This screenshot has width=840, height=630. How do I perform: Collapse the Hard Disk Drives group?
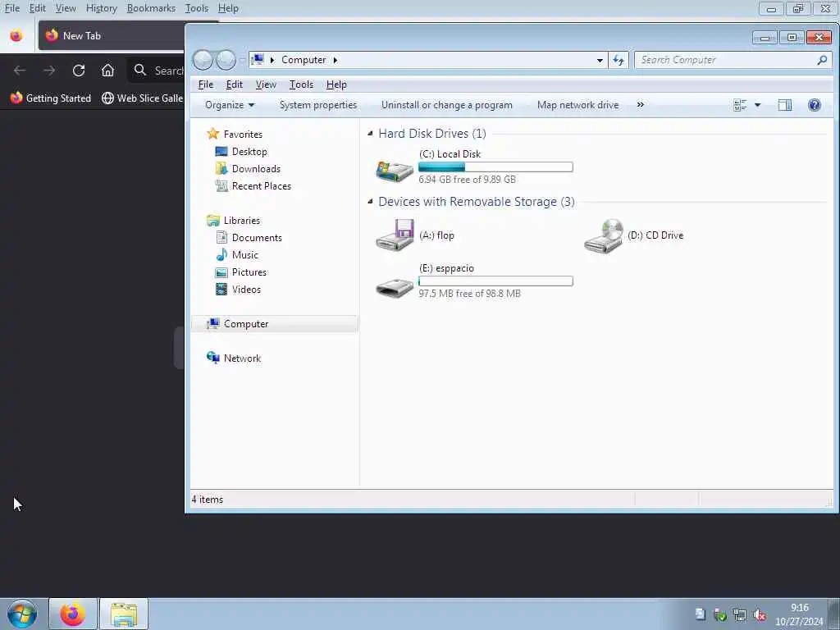click(x=370, y=134)
